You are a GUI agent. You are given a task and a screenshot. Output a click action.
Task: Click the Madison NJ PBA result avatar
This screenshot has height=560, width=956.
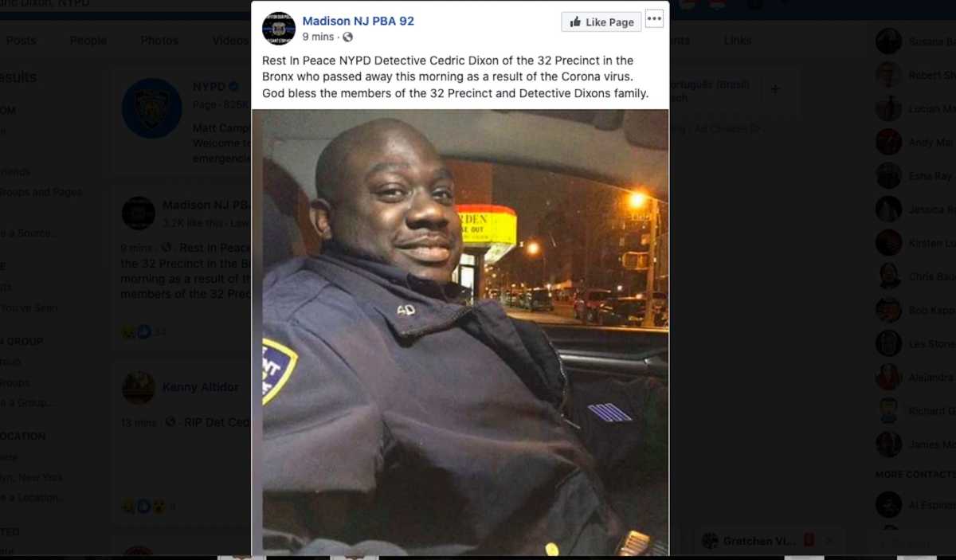tap(139, 213)
